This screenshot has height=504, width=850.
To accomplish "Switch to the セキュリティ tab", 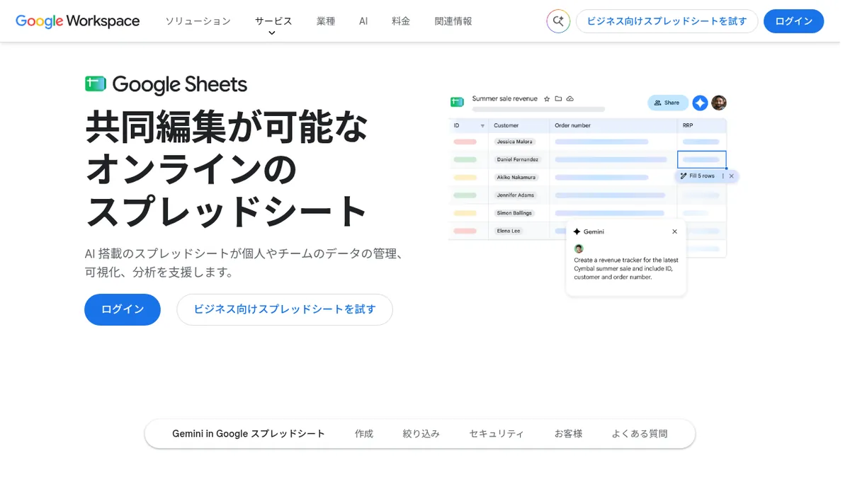I will [497, 434].
